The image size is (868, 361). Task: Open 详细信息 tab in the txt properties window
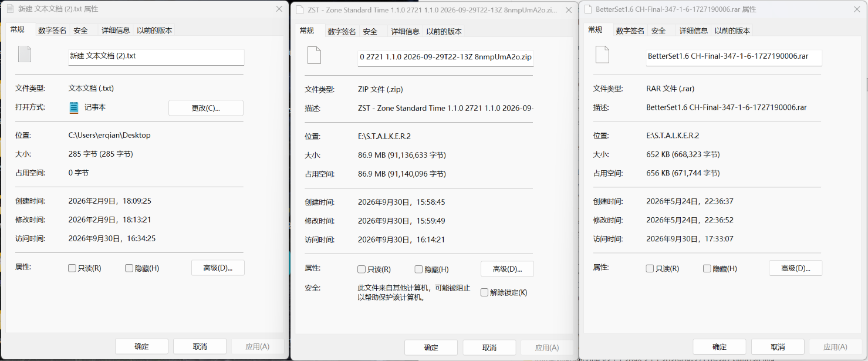[x=116, y=31]
